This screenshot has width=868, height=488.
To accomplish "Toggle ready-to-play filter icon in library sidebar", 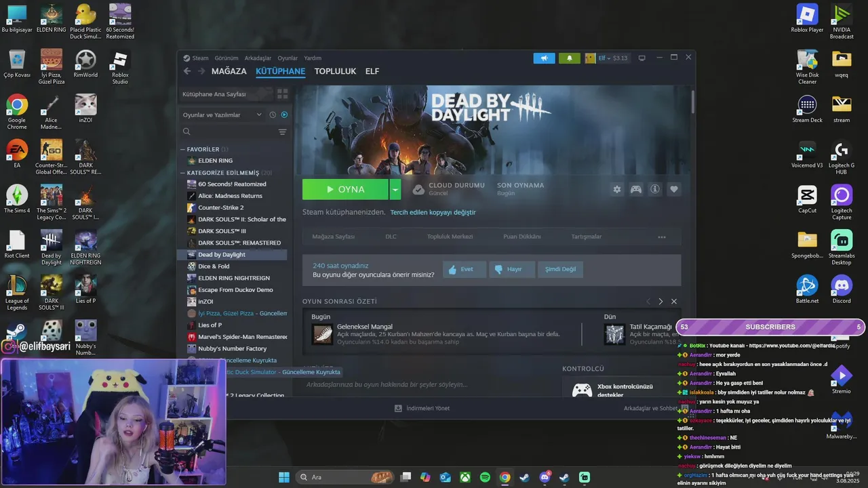I will point(284,115).
